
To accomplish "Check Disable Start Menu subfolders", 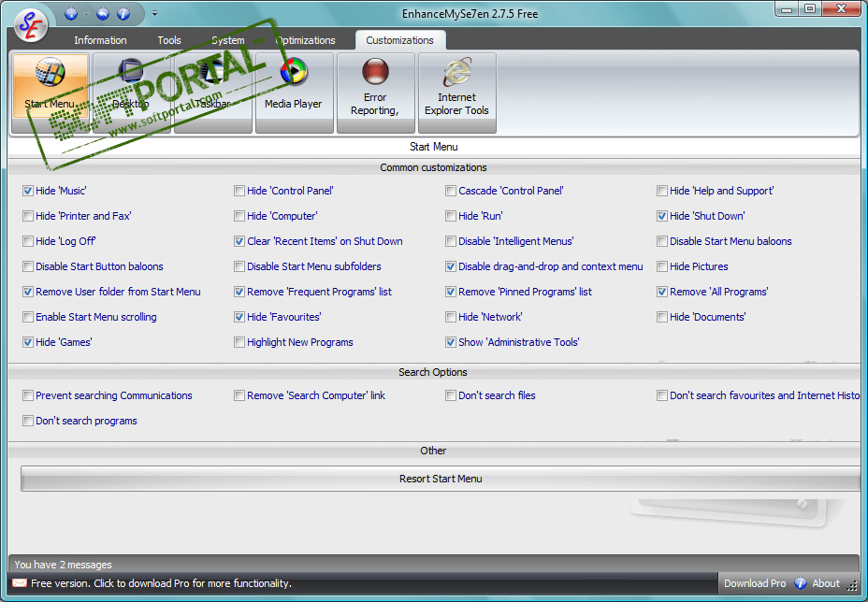I will click(x=239, y=266).
